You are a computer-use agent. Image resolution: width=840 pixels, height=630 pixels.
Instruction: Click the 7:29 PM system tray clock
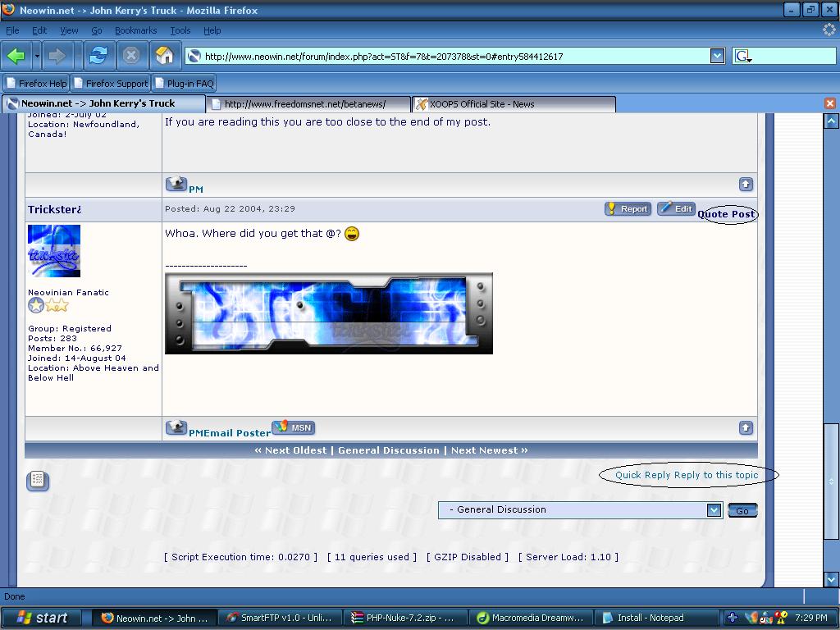point(811,618)
